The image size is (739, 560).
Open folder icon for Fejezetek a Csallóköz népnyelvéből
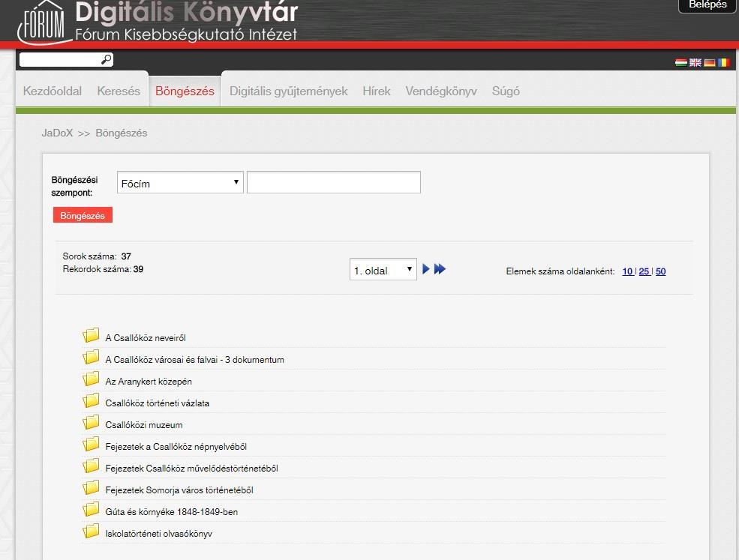point(91,444)
